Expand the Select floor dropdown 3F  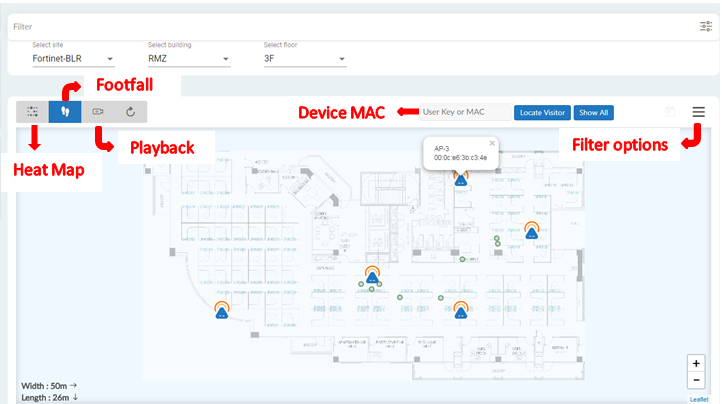[305, 59]
